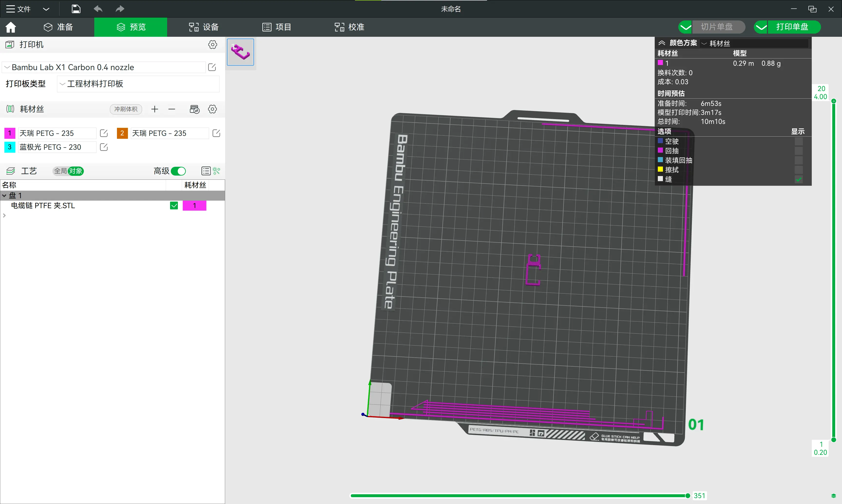Screen dimensions: 842x504
Task: Click the undo arrow icon
Action: [98, 9]
